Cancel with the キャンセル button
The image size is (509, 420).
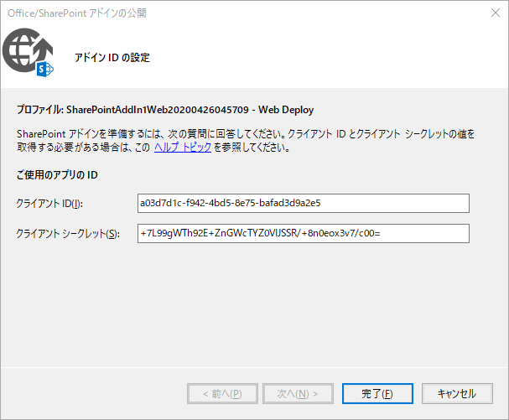pyautogui.click(x=456, y=393)
